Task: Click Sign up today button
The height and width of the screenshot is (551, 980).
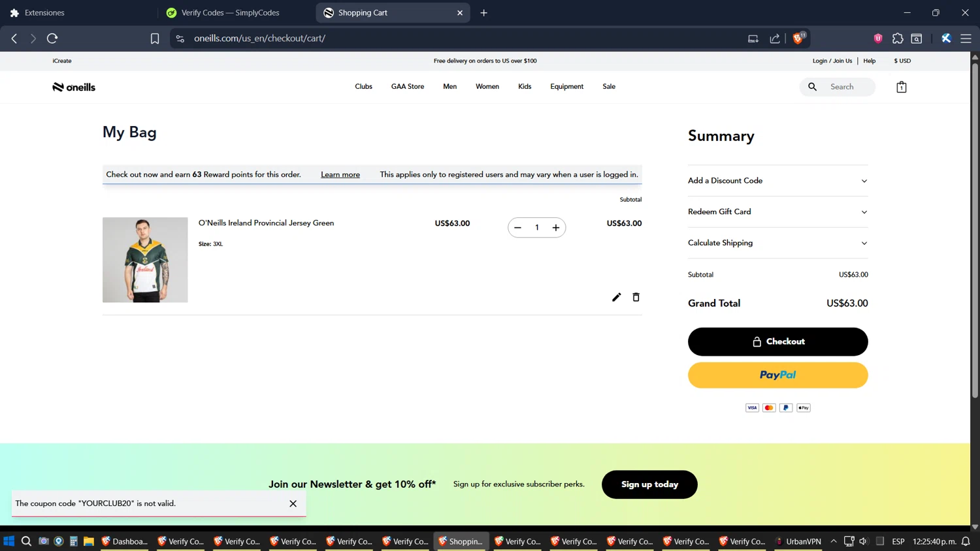Action: tap(649, 484)
